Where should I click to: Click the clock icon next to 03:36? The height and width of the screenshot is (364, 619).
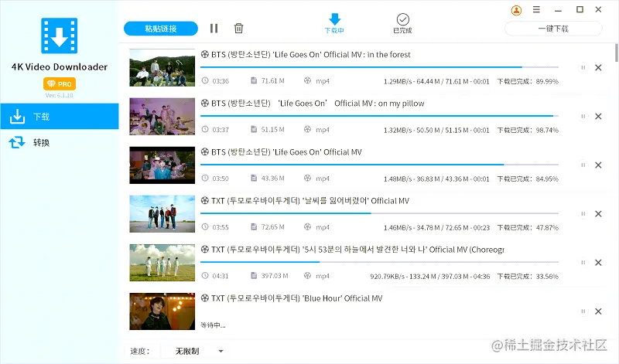[x=205, y=80]
